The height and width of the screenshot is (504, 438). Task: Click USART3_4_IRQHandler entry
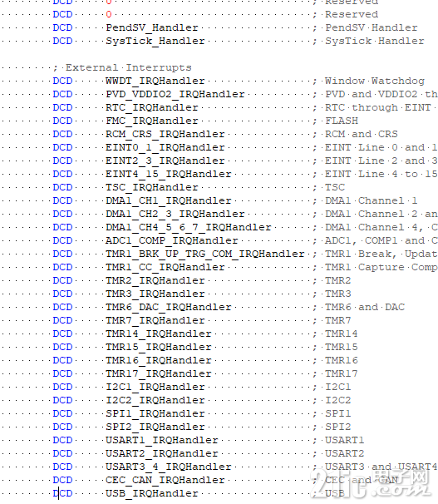(169, 467)
